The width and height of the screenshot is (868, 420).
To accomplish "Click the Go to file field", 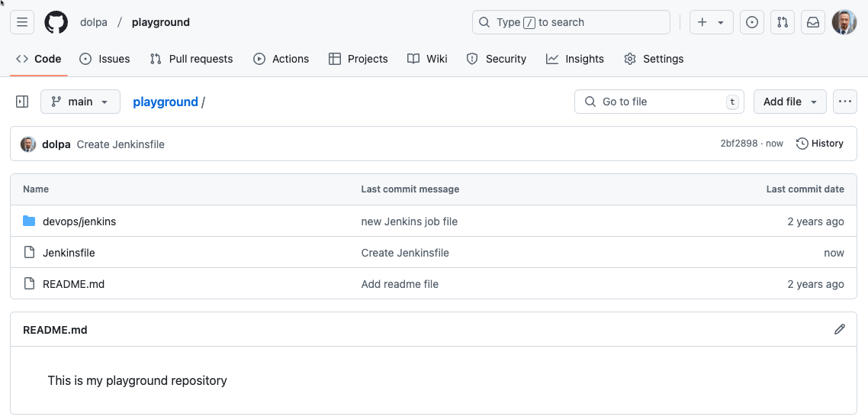I will [659, 102].
